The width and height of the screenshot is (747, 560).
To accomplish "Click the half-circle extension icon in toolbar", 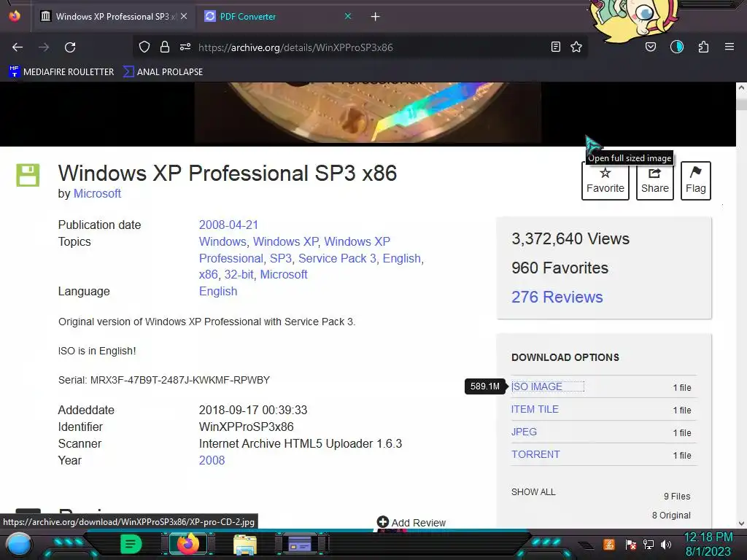I will pos(677,47).
